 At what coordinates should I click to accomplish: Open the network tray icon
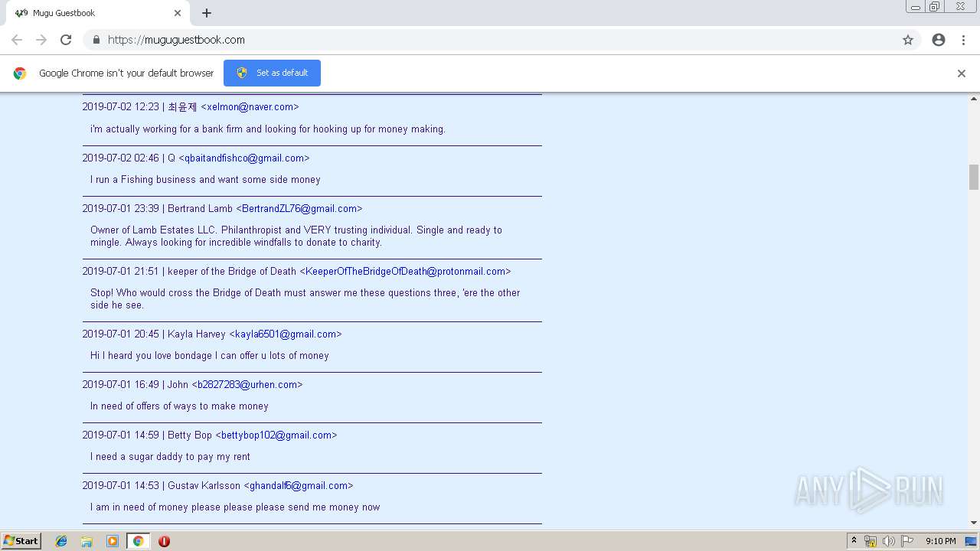871,541
